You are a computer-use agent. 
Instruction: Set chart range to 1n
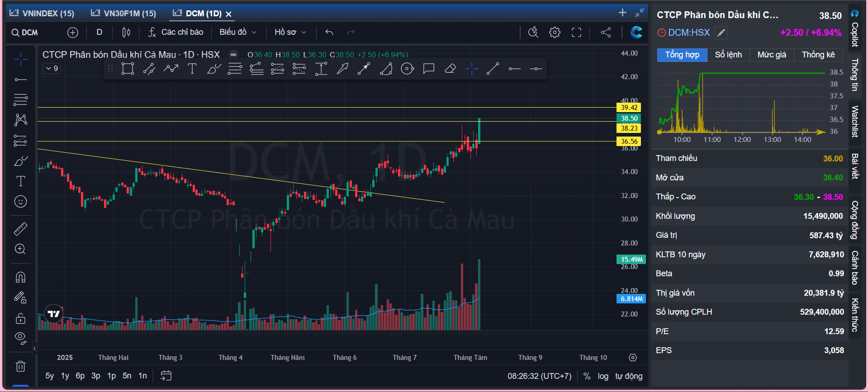click(x=142, y=376)
